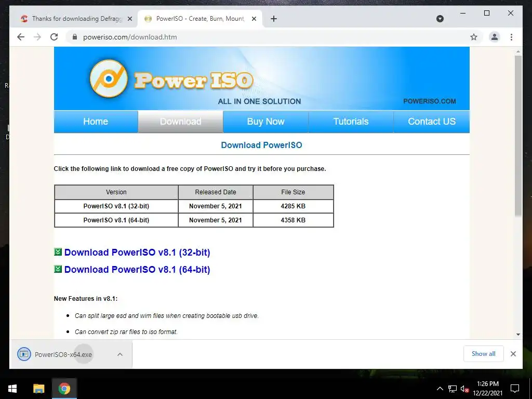Click the page vertical scrollbar thumb

pyautogui.click(x=518, y=136)
